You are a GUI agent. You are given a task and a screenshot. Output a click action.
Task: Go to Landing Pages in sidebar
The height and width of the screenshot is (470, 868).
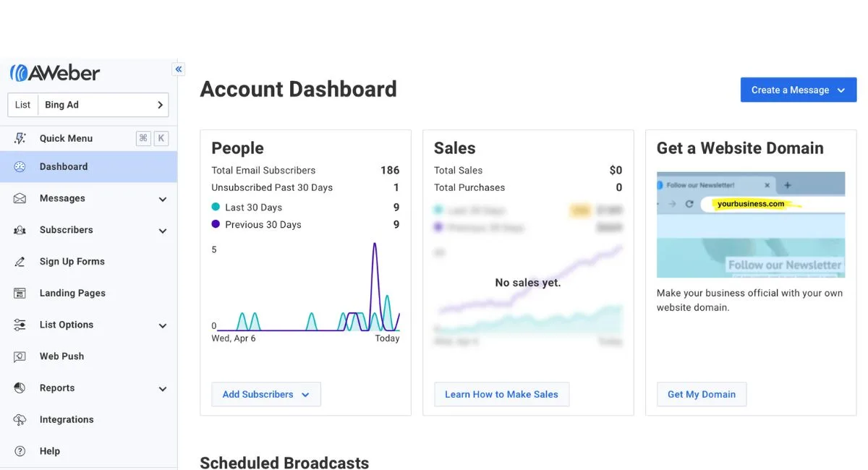pos(88,293)
